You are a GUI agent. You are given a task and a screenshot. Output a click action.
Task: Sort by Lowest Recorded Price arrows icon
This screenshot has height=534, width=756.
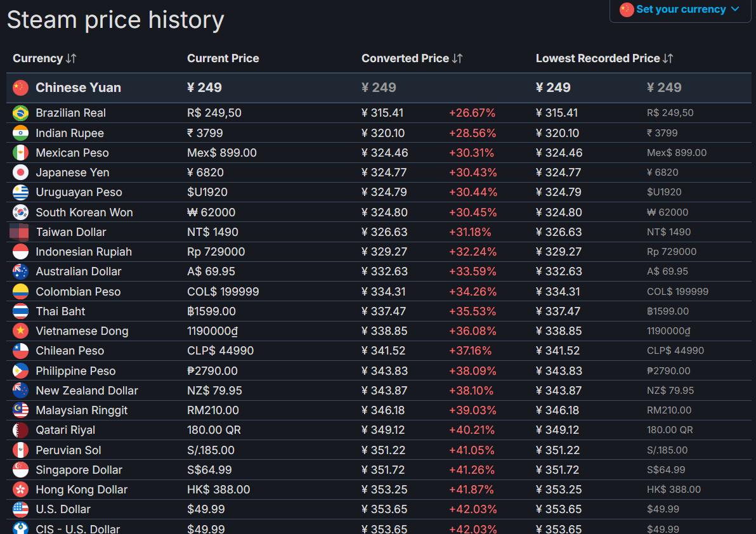pos(668,58)
